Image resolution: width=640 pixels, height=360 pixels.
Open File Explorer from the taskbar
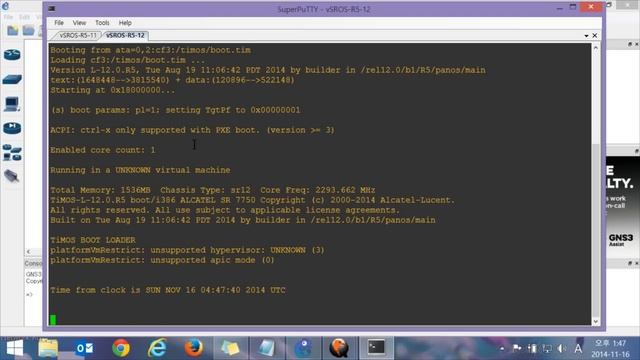pyautogui.click(x=48, y=348)
